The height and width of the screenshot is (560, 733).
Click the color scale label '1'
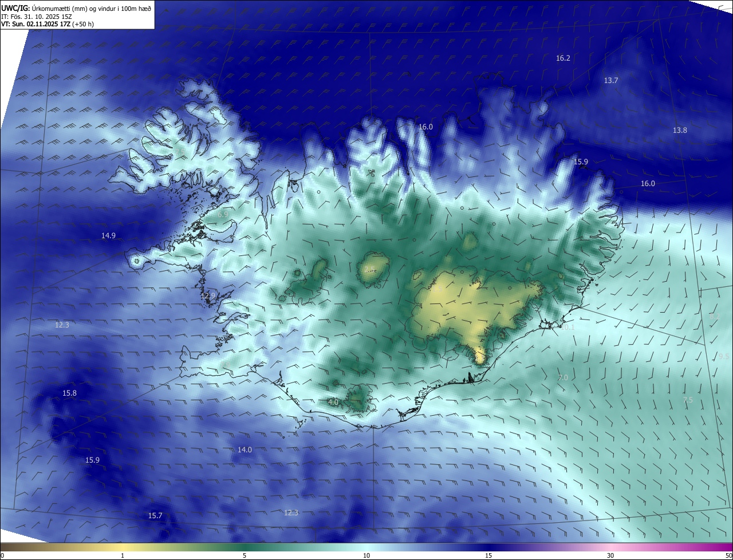[123, 556]
